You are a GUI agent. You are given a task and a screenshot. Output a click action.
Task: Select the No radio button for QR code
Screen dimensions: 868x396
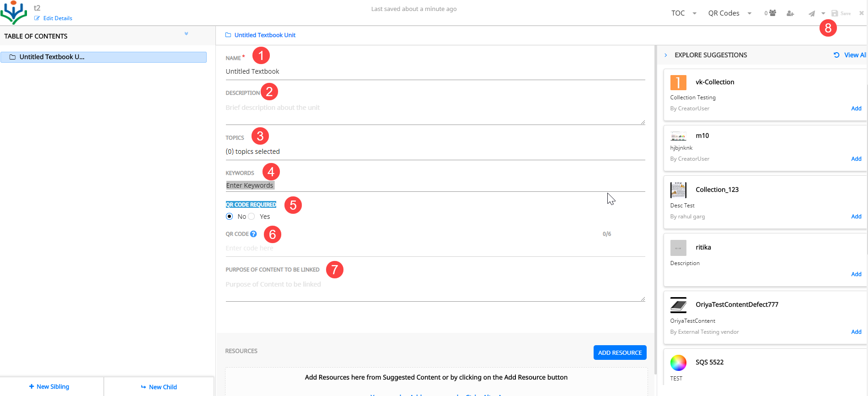[x=230, y=217]
